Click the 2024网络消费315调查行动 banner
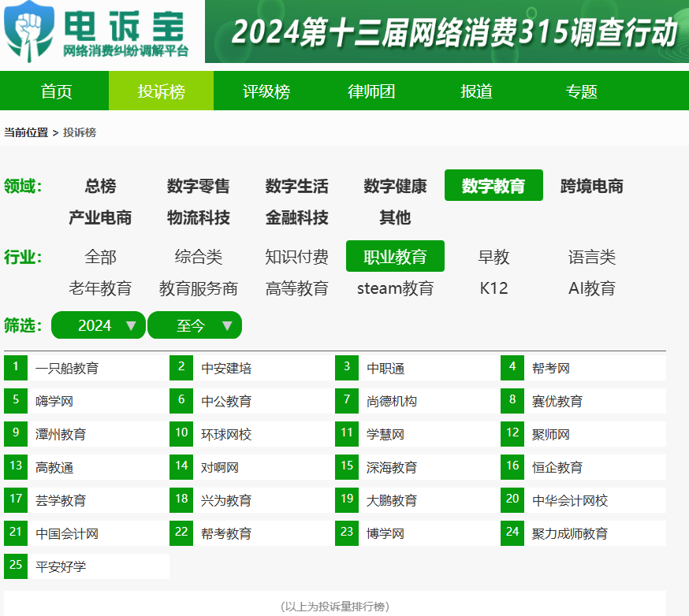Screen dimensions: 689x616 [x=447, y=32]
